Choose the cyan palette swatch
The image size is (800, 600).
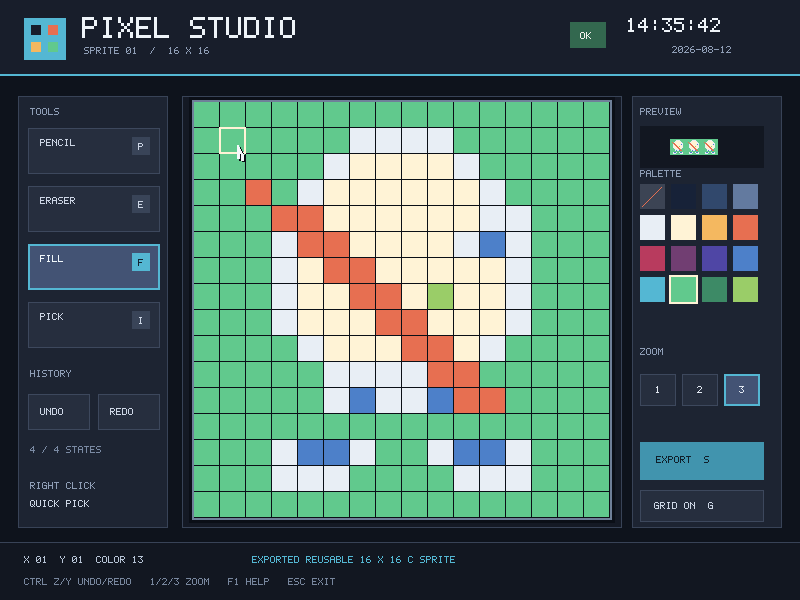tap(653, 290)
